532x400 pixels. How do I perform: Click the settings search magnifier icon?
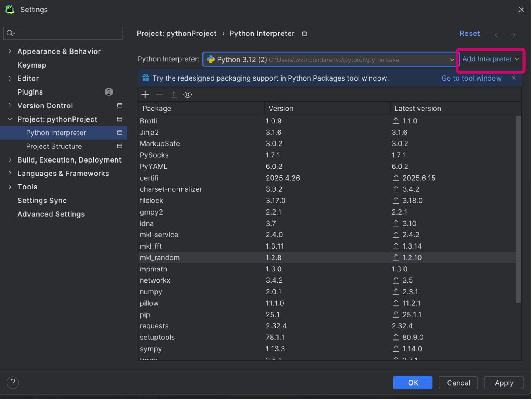(x=10, y=33)
